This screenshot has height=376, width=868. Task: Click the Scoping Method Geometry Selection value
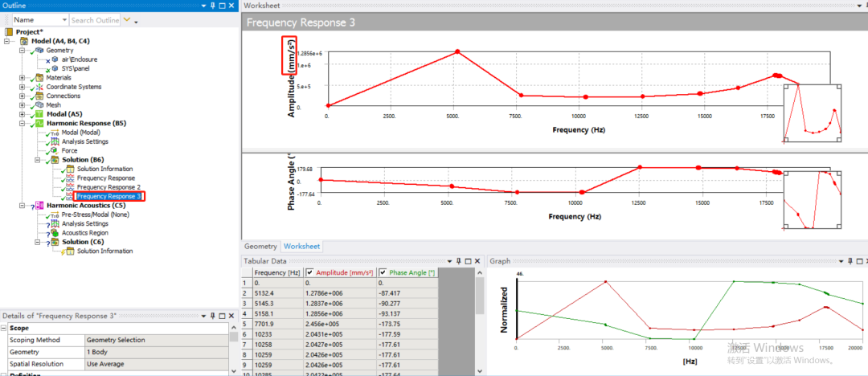(156, 340)
